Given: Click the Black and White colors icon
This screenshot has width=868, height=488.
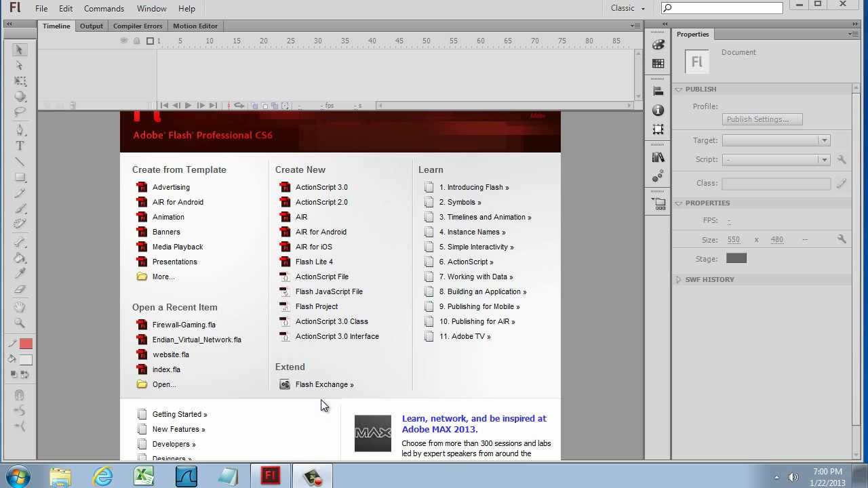Looking at the screenshot, I should [14, 374].
